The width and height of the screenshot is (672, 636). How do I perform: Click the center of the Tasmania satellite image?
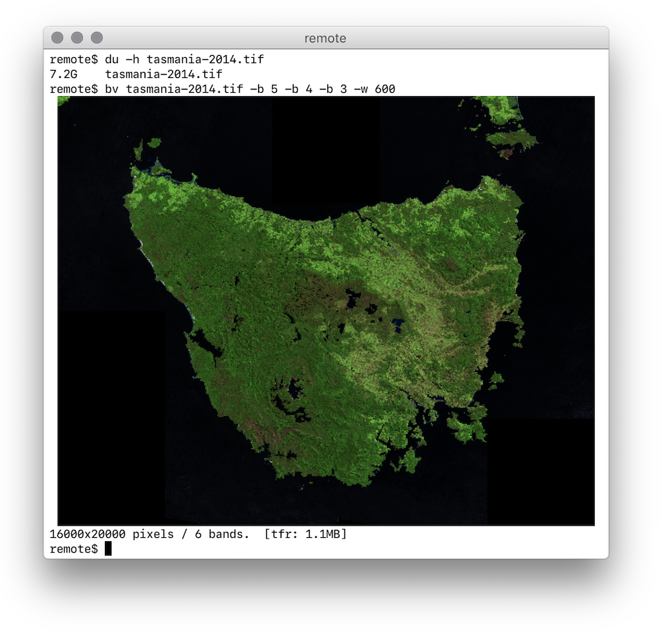tap(326, 311)
